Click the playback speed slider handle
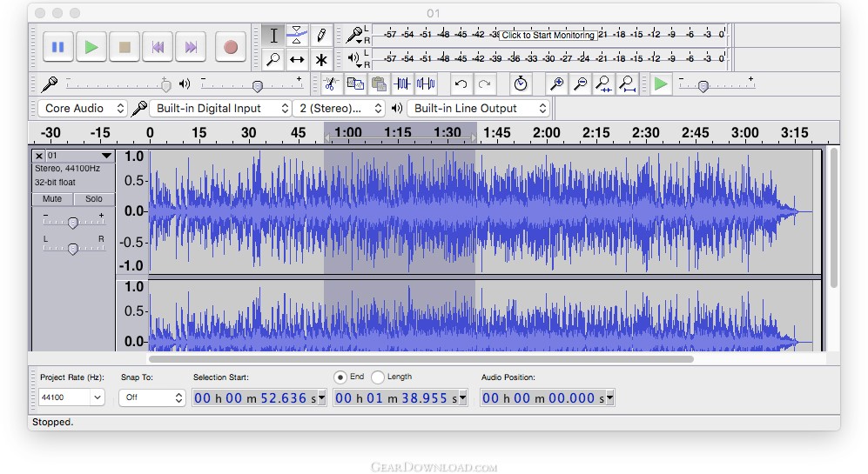This screenshot has width=868, height=474. (x=703, y=86)
